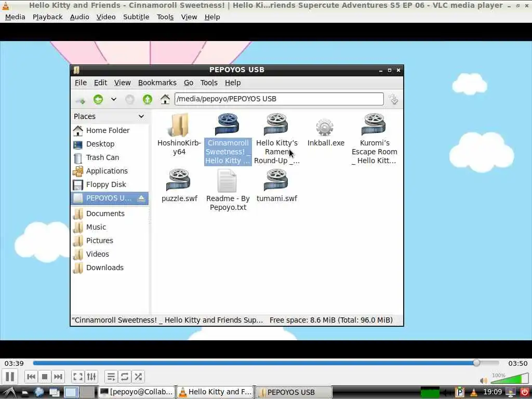Open the back history dropdown arrow
The height and width of the screenshot is (399, 532).
(x=114, y=99)
